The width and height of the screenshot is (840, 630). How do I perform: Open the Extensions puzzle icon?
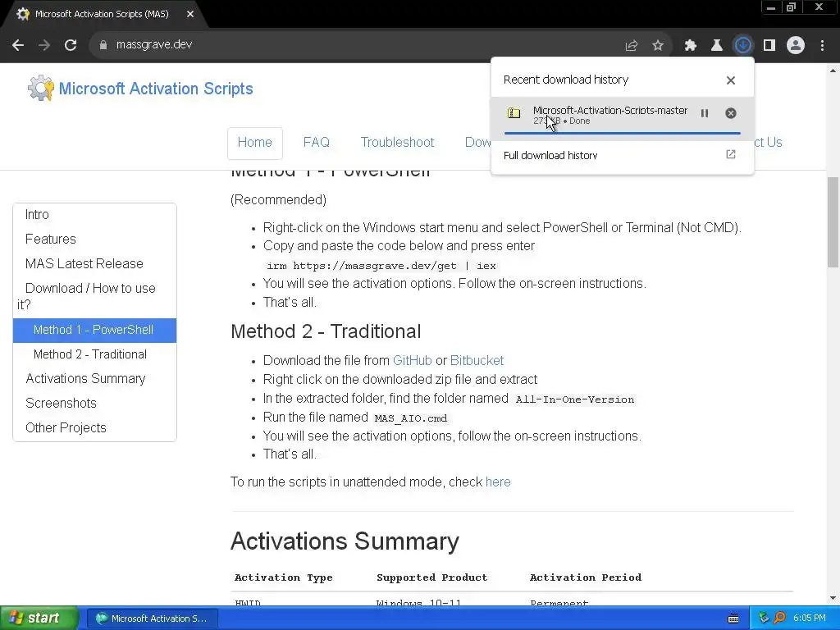tap(690, 46)
